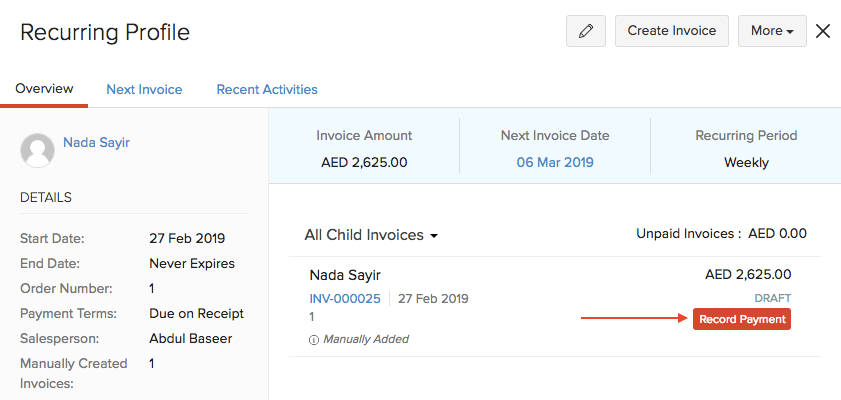Click the Weekly recurring period value
Screen dimensions: 841x400
coord(746,162)
